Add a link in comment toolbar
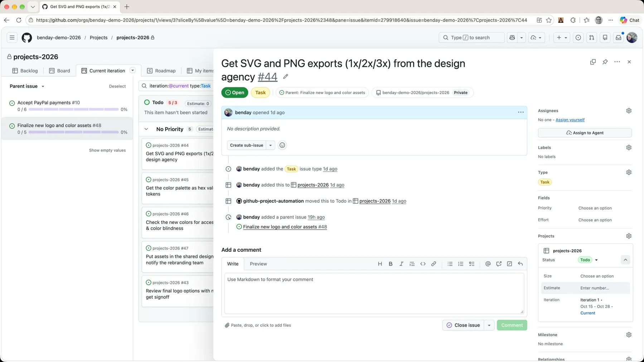 tap(434, 264)
